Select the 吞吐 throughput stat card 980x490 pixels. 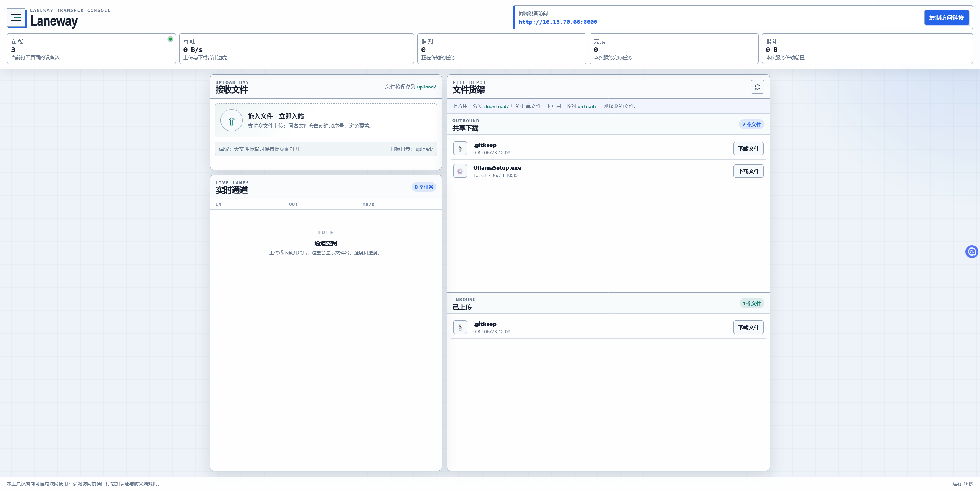tap(297, 49)
